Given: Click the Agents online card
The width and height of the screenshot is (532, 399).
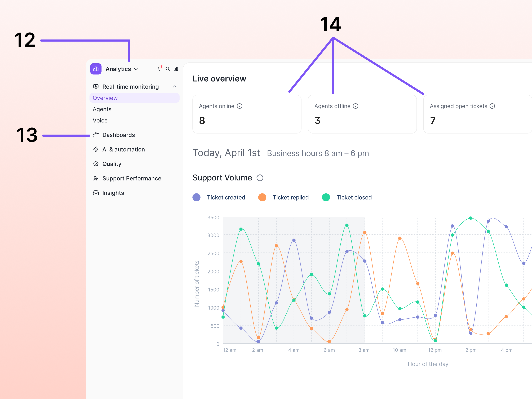Looking at the screenshot, I should (x=247, y=114).
